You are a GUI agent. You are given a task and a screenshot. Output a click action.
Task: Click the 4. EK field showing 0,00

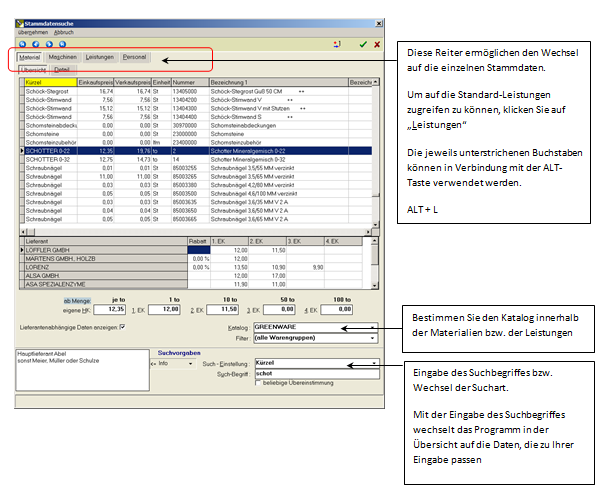pyautogui.click(x=337, y=309)
